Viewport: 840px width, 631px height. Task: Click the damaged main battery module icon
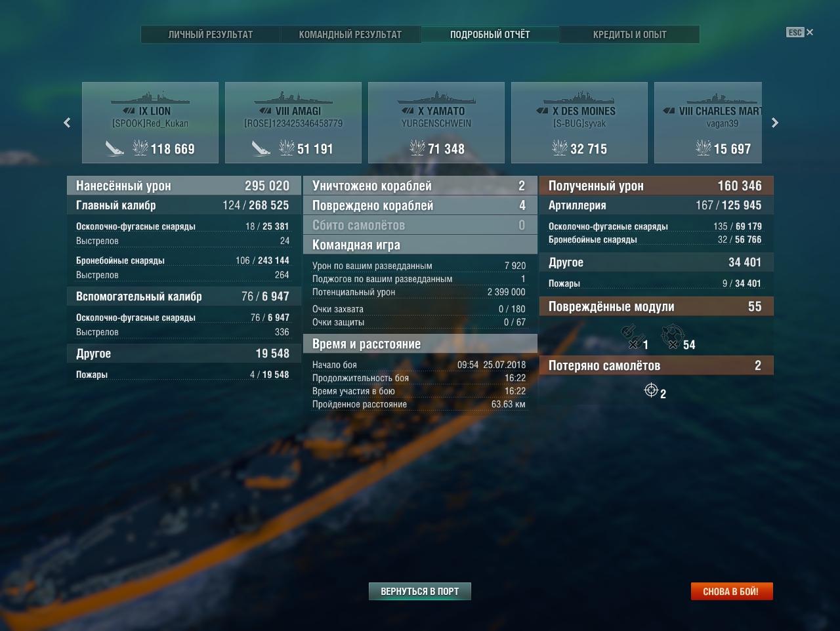[x=633, y=336]
